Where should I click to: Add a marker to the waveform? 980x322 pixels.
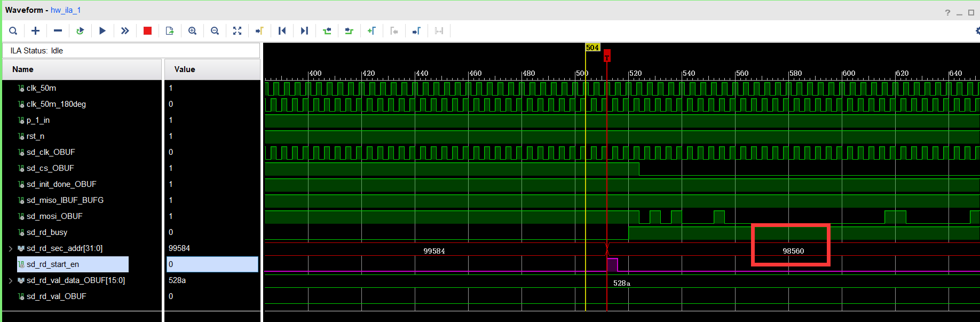click(x=372, y=31)
